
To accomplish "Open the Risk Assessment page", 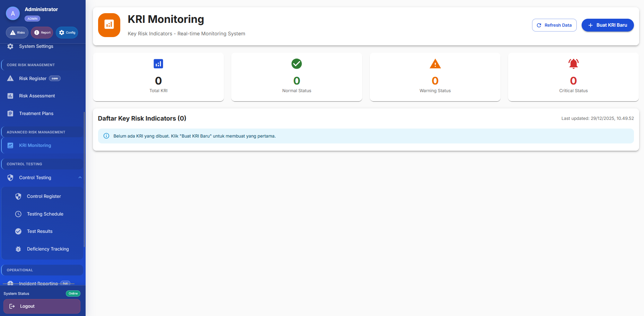I will point(37,96).
